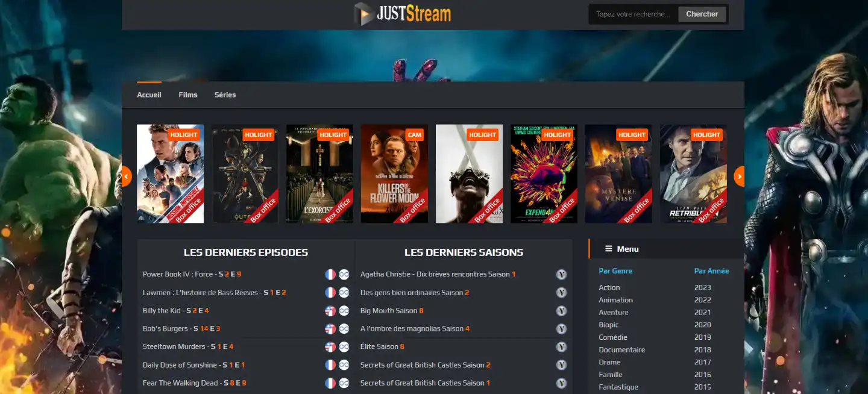This screenshot has height=394, width=868.
Task: Click the US flag icon beside Steeltown Murders
Action: pyautogui.click(x=330, y=346)
